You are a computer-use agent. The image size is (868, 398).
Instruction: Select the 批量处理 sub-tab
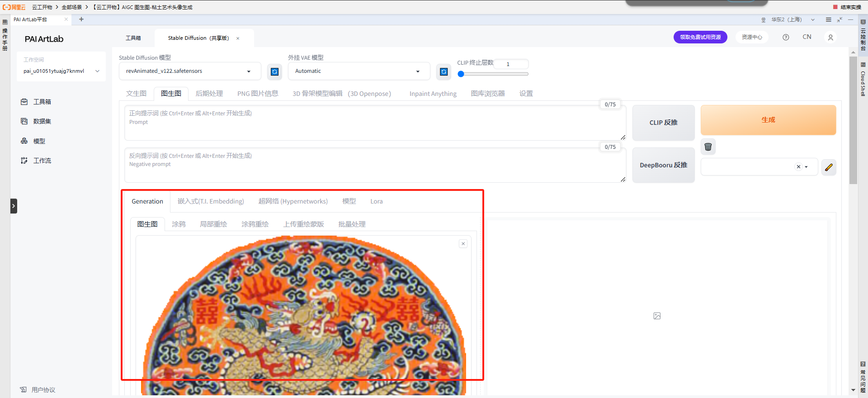click(x=352, y=224)
